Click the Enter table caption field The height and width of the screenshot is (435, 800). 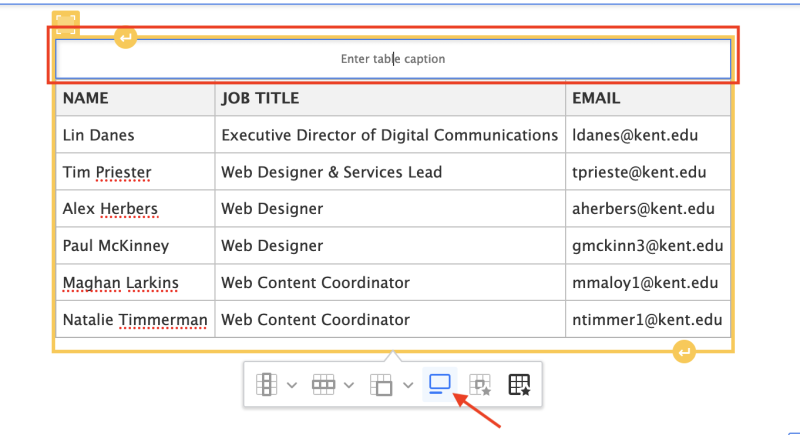coord(393,59)
